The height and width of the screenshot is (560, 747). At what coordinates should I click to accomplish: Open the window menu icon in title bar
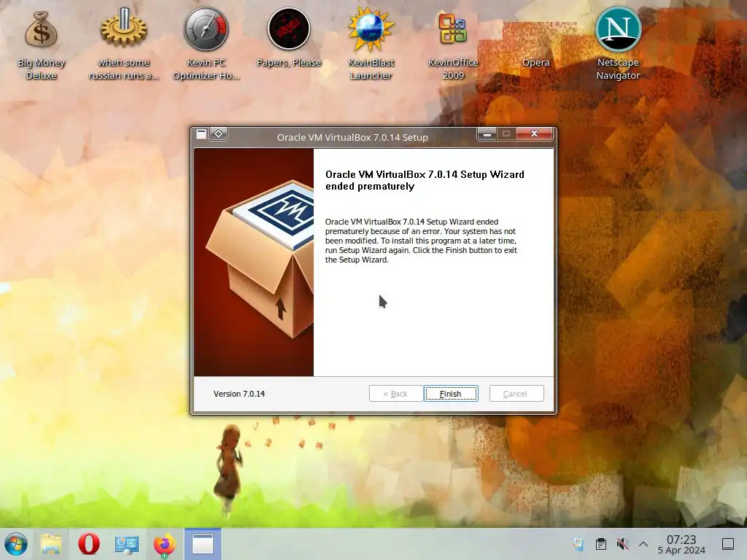(201, 134)
